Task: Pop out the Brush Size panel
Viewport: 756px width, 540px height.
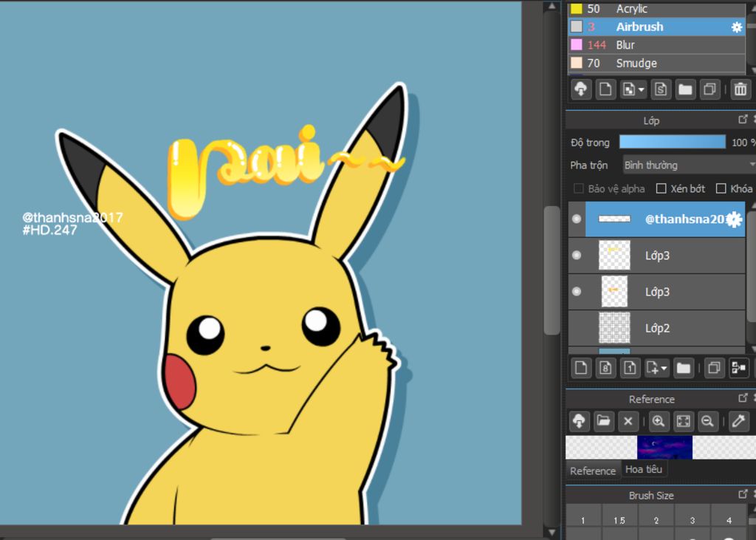Action: coord(743,494)
